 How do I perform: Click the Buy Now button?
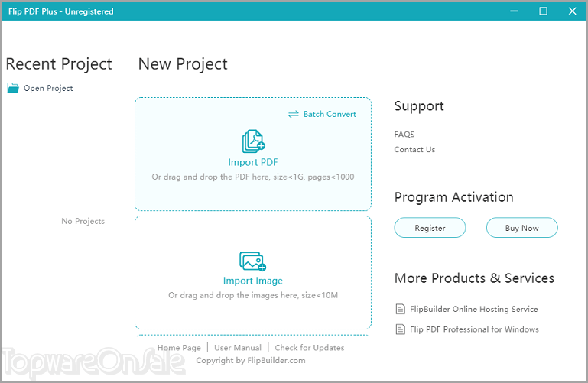(521, 228)
